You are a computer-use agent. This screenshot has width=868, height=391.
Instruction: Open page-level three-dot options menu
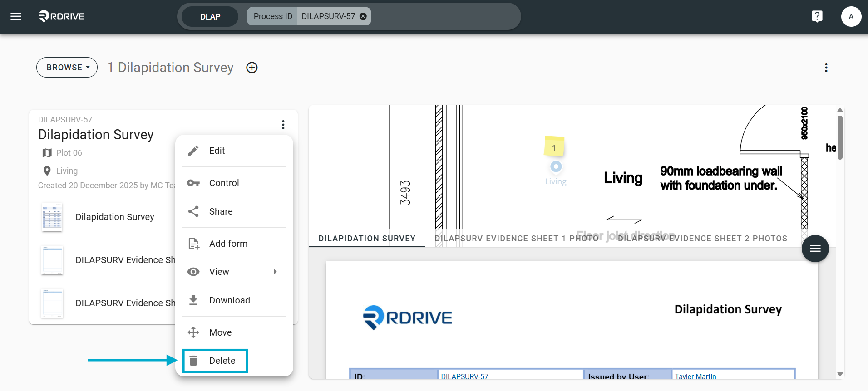point(826,68)
